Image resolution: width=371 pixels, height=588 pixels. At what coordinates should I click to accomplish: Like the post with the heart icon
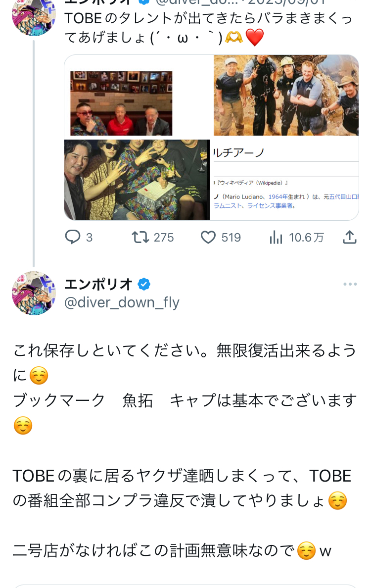208,238
